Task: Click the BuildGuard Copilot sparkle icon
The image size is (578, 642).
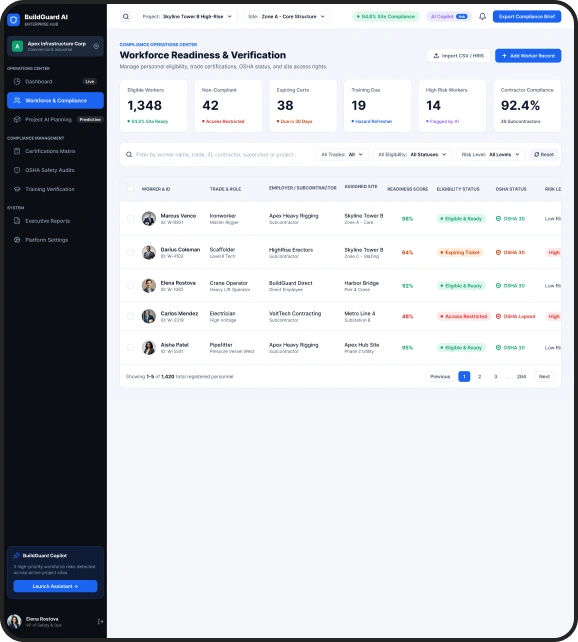Action: tap(17, 556)
